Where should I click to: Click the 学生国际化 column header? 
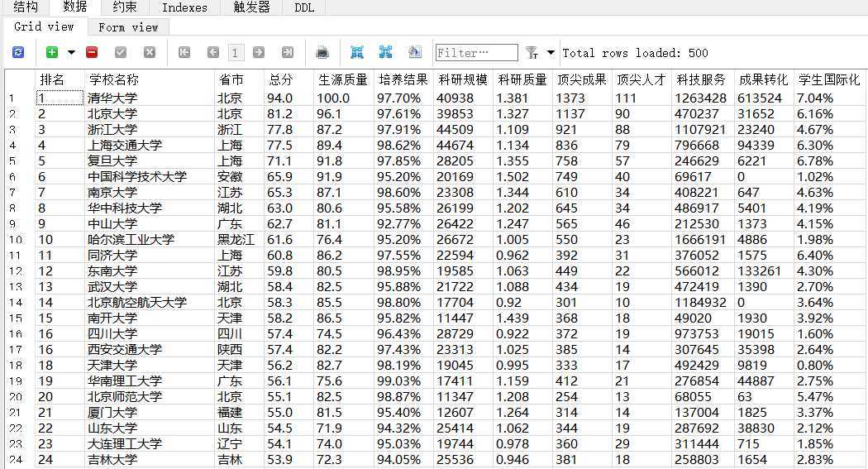click(829, 79)
